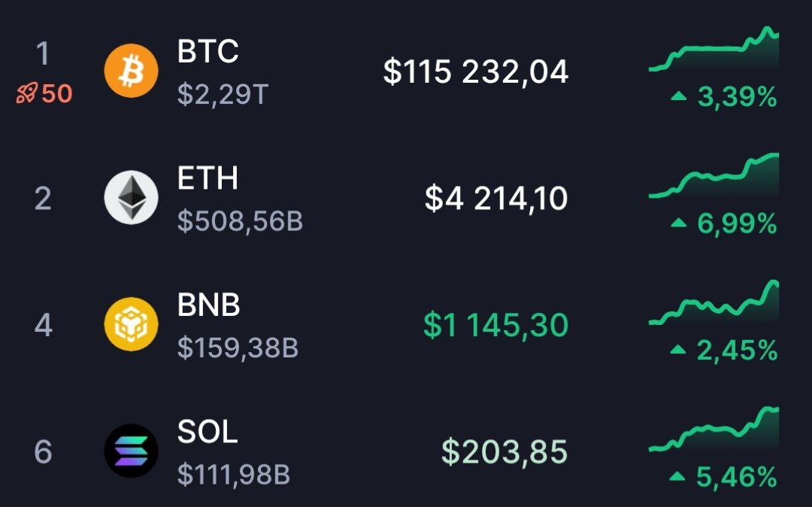The height and width of the screenshot is (507, 812).
Task: Click the green up arrow beside 6,99%
Action: point(679,223)
